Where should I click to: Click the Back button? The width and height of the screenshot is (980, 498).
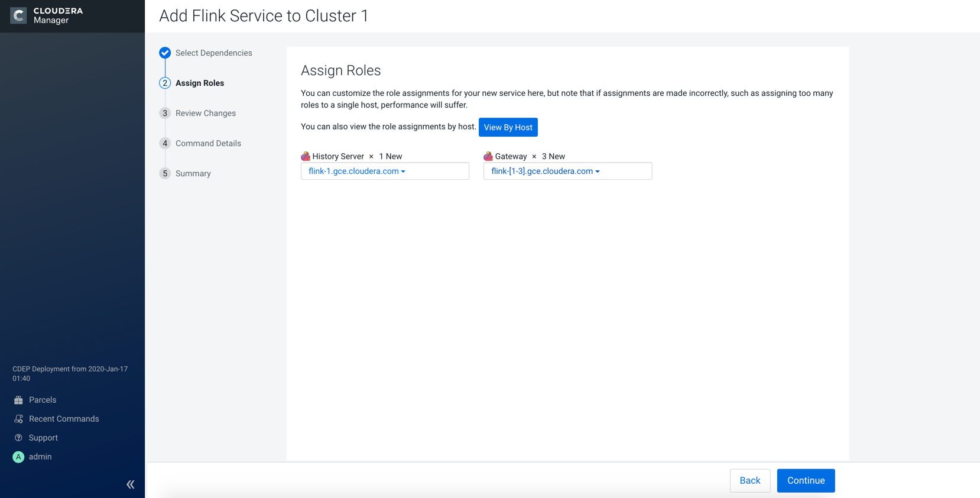click(749, 481)
